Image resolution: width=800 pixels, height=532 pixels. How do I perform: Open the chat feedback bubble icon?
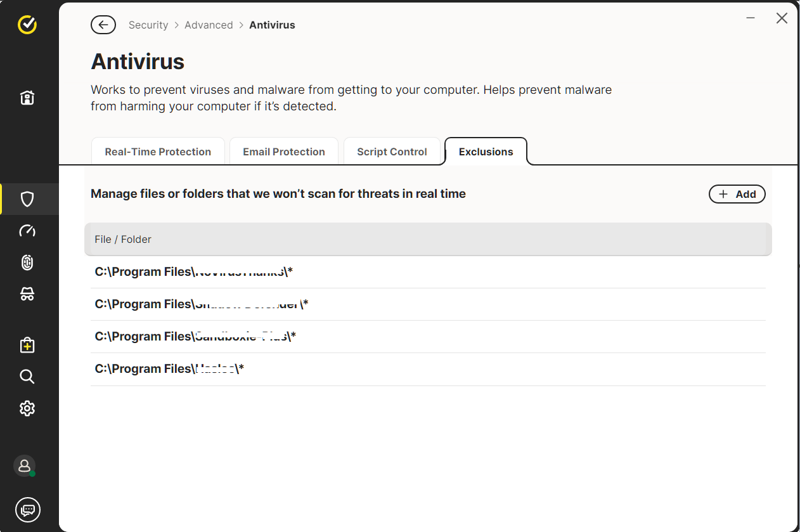(27, 509)
